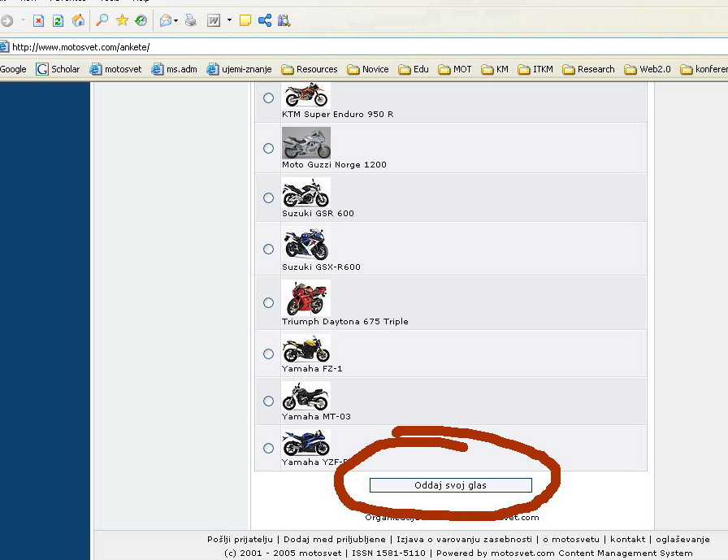Screen dimensions: 728x560
Task: Expand the Mail icon dropdown arrow
Action: (176, 20)
